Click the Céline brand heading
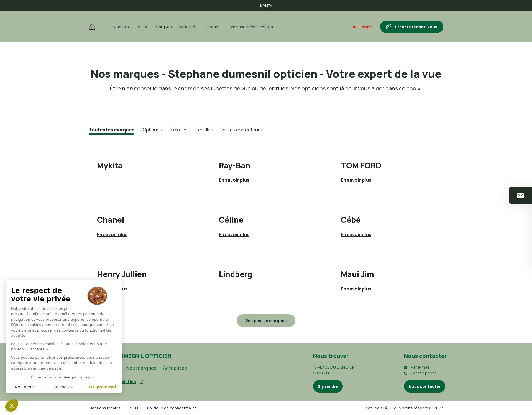Screen dimensions: 532x415 click(231, 220)
